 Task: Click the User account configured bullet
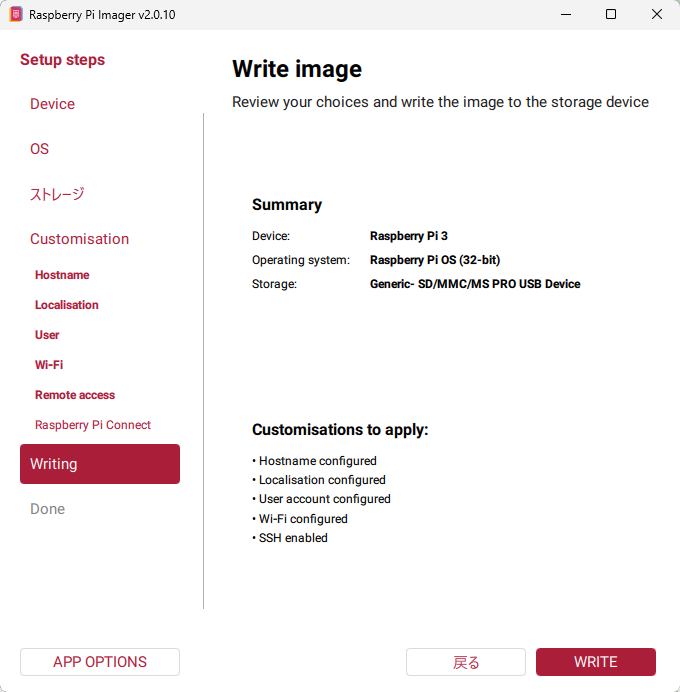[x=322, y=499]
